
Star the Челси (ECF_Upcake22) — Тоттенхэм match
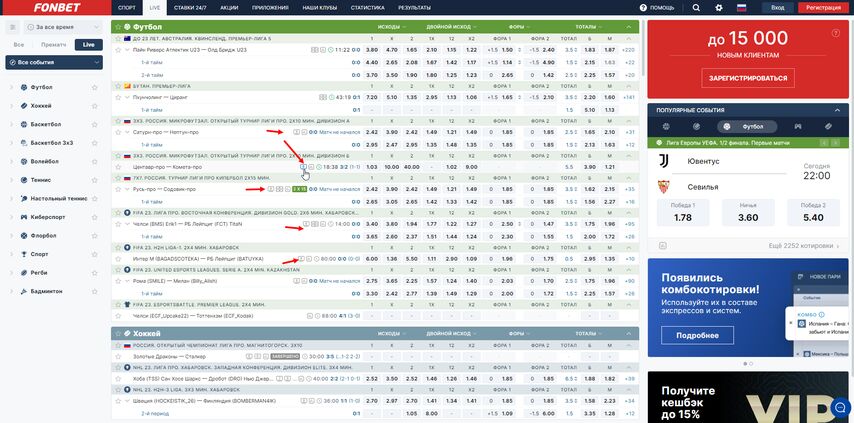tap(118, 316)
